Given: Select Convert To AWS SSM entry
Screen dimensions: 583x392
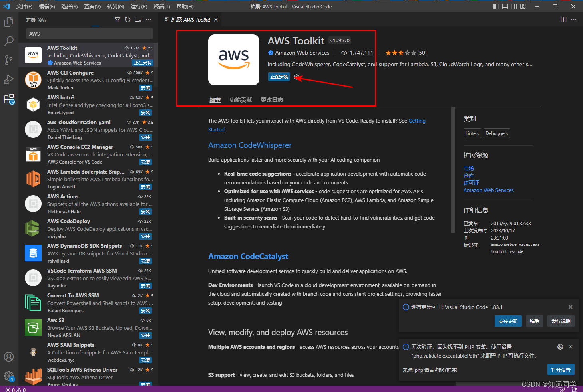Looking at the screenshot, I should [88, 303].
